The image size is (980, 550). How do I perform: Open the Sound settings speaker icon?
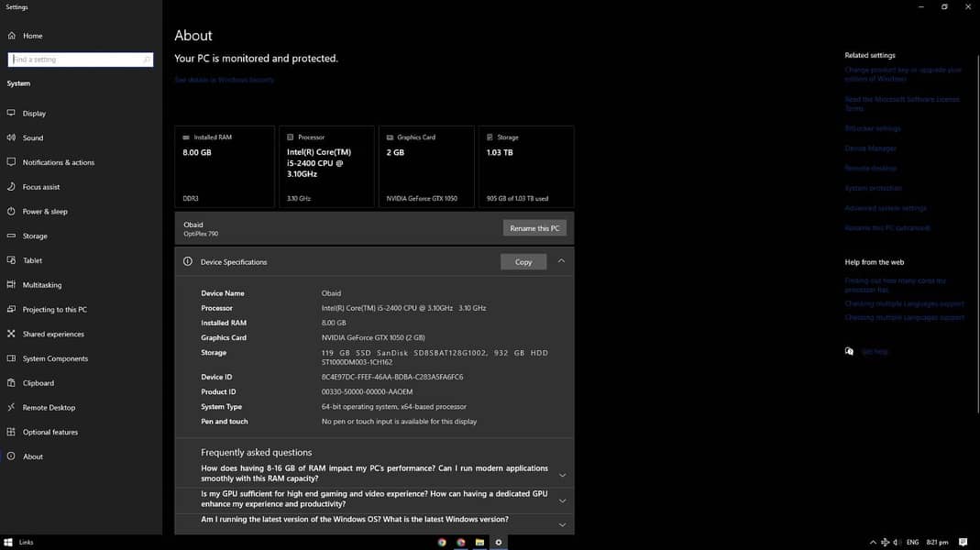tap(11, 137)
